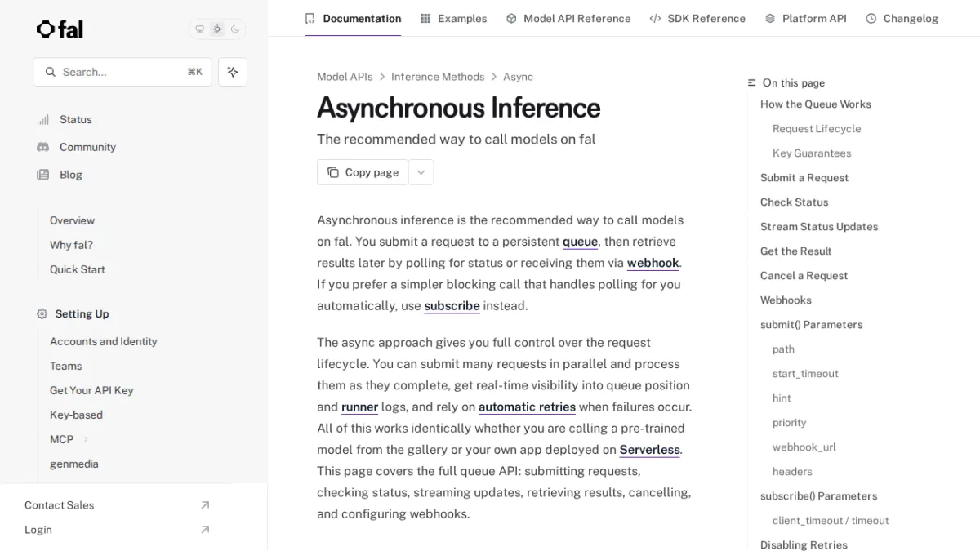
Task: Jump to Key Guarantees section
Action: coord(812,153)
